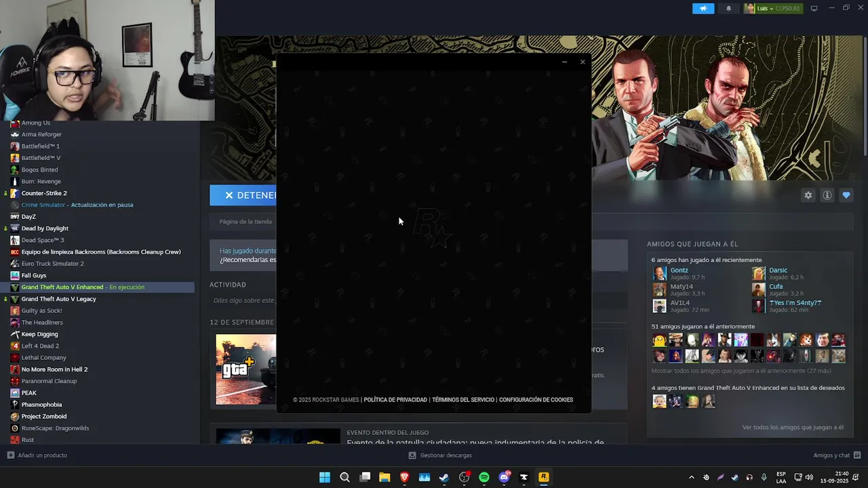Click the Lethal Company game icon
The image size is (868, 488).
point(15,358)
